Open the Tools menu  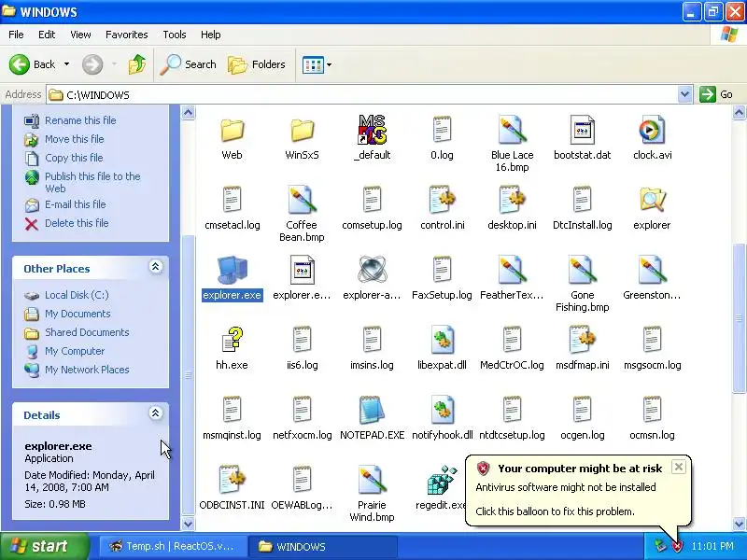click(175, 35)
